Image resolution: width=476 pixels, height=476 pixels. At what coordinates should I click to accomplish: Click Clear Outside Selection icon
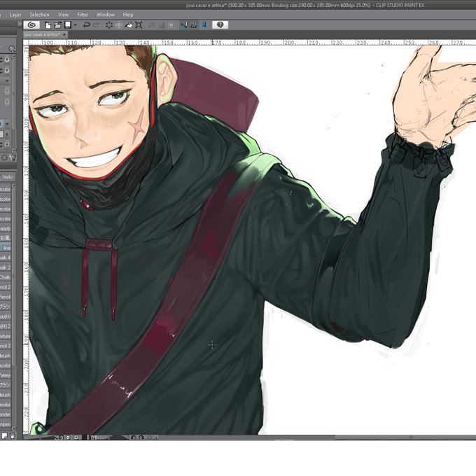pyautogui.click(x=119, y=25)
